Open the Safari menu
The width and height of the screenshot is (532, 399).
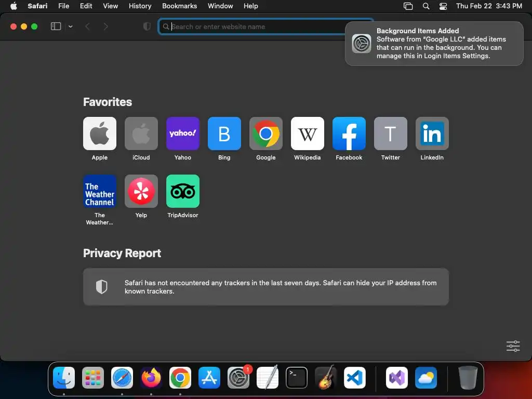37,6
